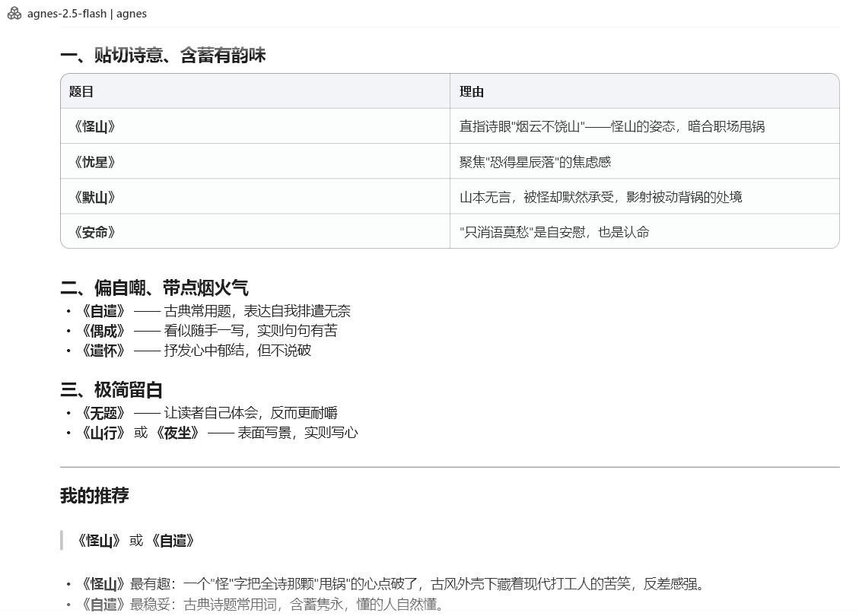Click the 理由 column header
This screenshot has height=616, width=859.
(x=644, y=91)
